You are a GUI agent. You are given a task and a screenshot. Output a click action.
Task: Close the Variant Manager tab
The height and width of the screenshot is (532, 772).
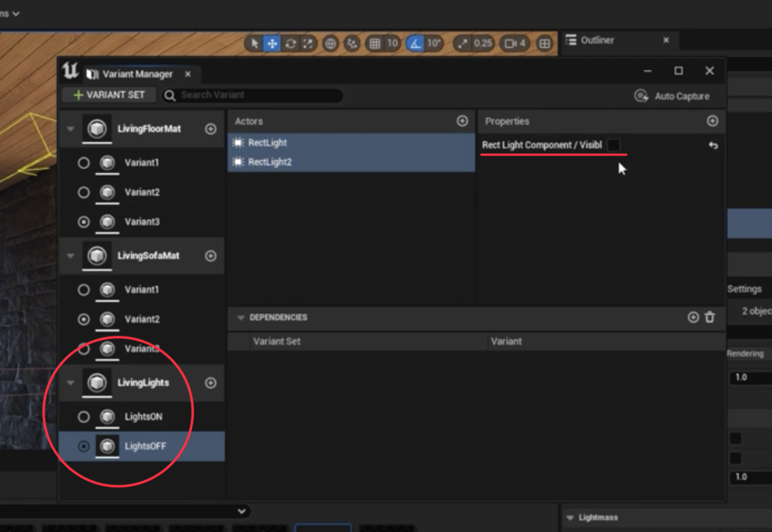coord(187,74)
